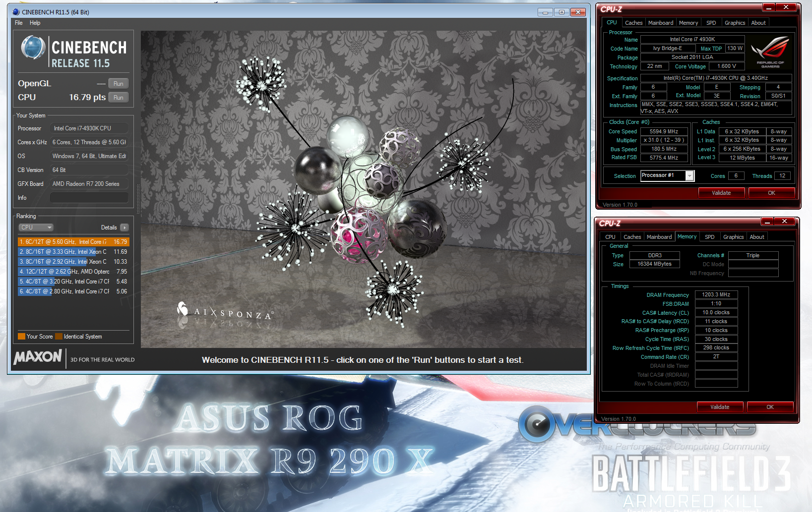Viewport: 812px width, 512px height.
Task: Click the ROG Republic of Gamers logo
Action: 770,53
